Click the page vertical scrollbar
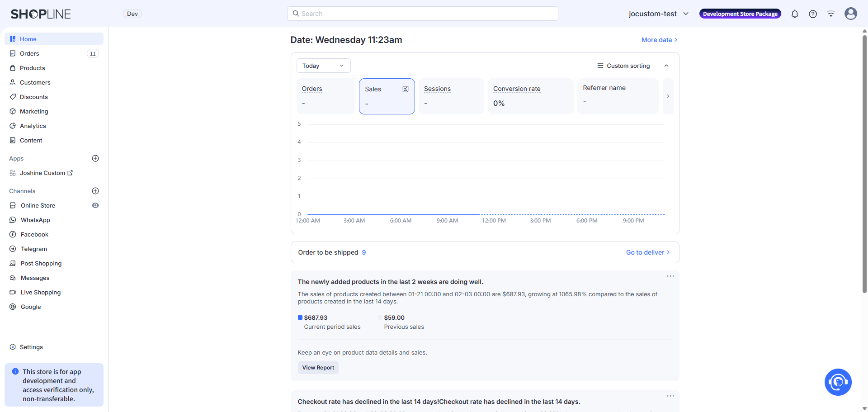 [864, 163]
